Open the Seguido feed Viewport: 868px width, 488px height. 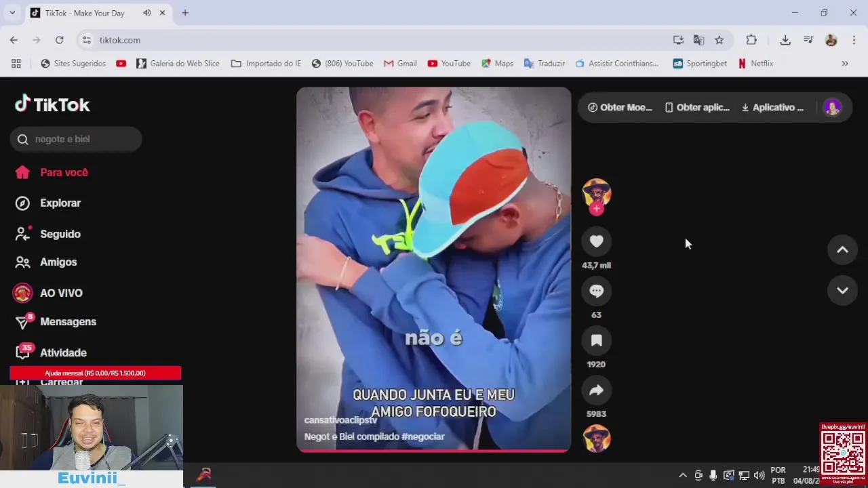(48, 234)
